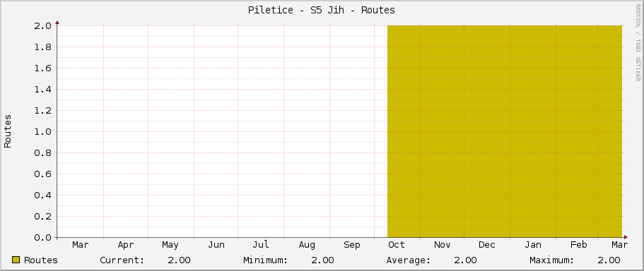The image size is (644, 271).
Task: Click the yellow Routes legend color swatch
Action: [16, 260]
